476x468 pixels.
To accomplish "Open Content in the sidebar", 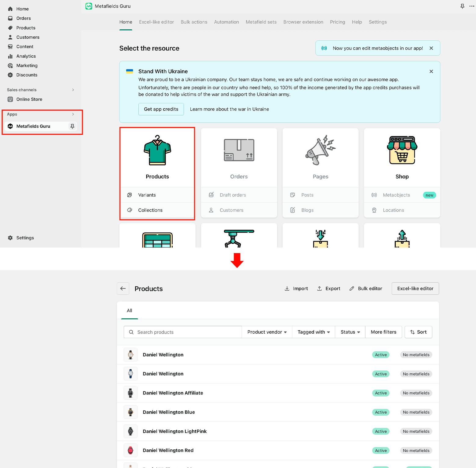I will [x=25, y=47].
